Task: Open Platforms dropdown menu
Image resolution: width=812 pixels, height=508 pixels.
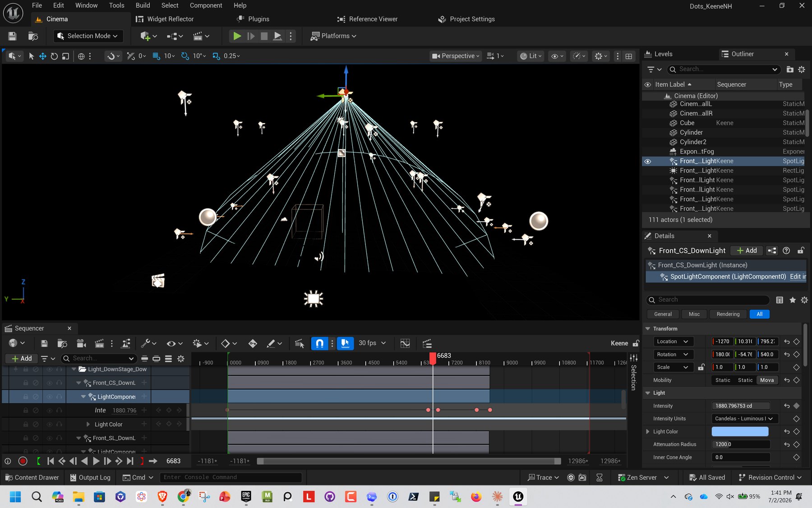Action: (x=333, y=36)
